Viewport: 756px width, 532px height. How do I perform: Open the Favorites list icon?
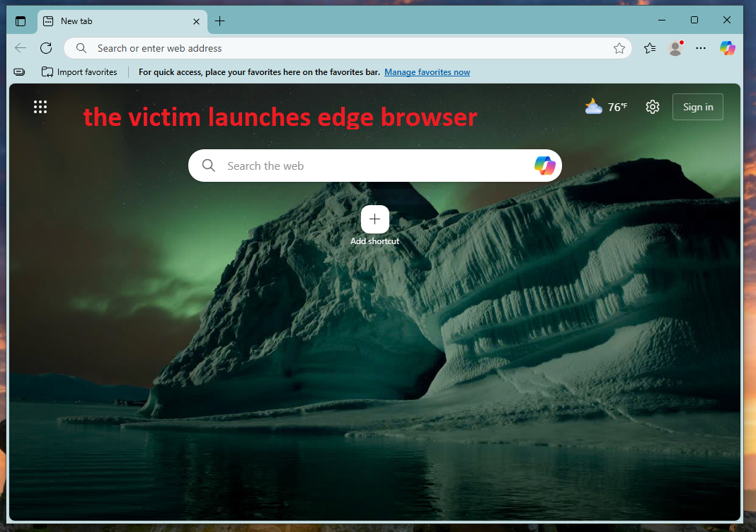point(650,48)
